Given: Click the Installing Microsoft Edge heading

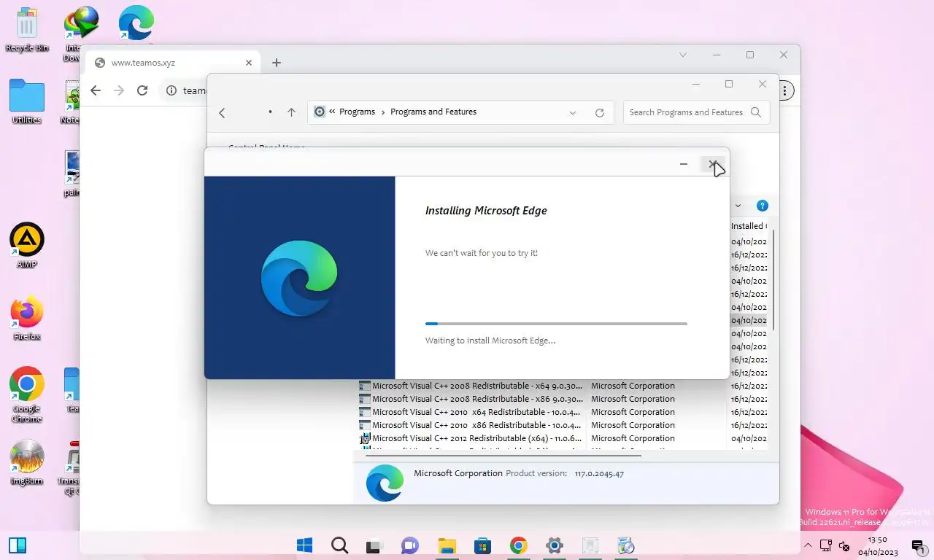Looking at the screenshot, I should click(x=486, y=211).
